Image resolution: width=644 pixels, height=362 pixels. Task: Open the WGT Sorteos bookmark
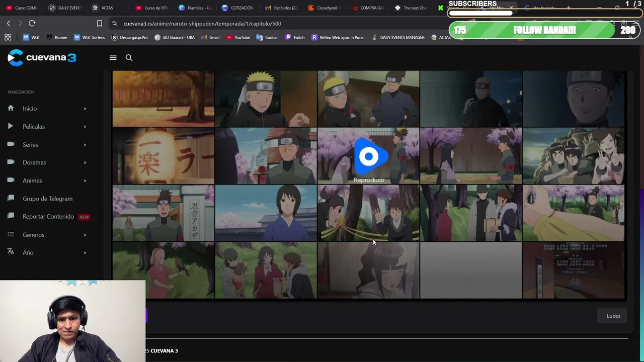[90, 37]
